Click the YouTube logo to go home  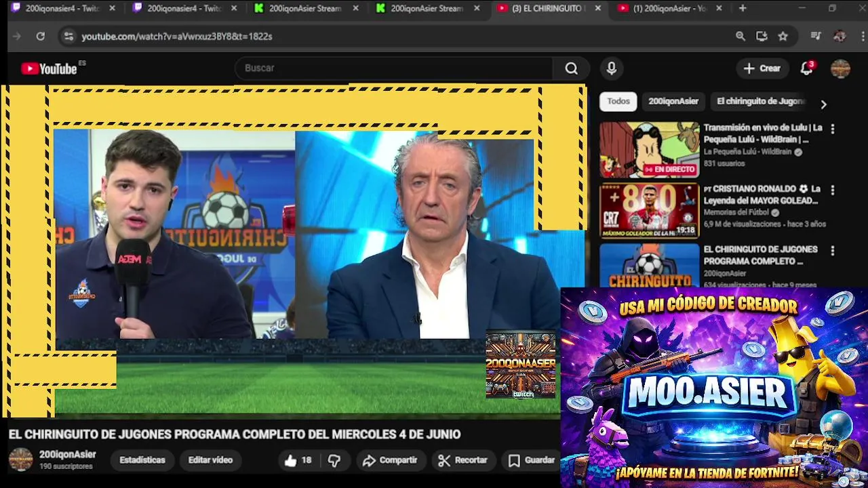(x=49, y=68)
